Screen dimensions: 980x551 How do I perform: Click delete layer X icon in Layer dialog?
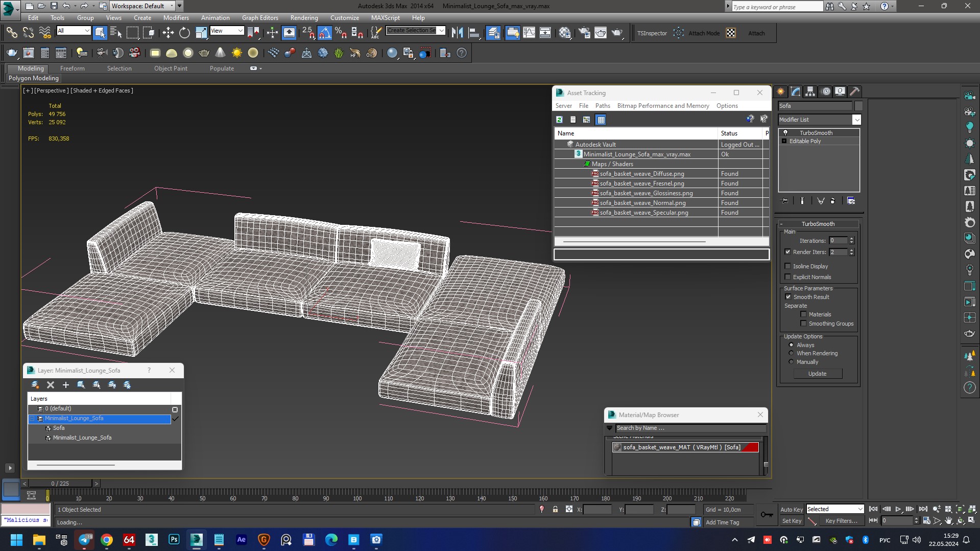click(50, 385)
